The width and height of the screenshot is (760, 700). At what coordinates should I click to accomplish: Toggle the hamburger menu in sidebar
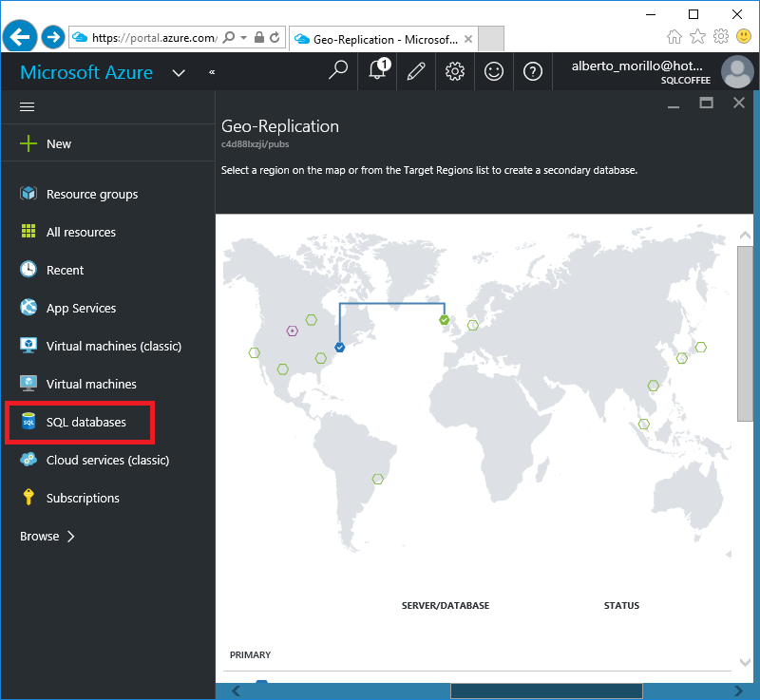click(x=28, y=106)
